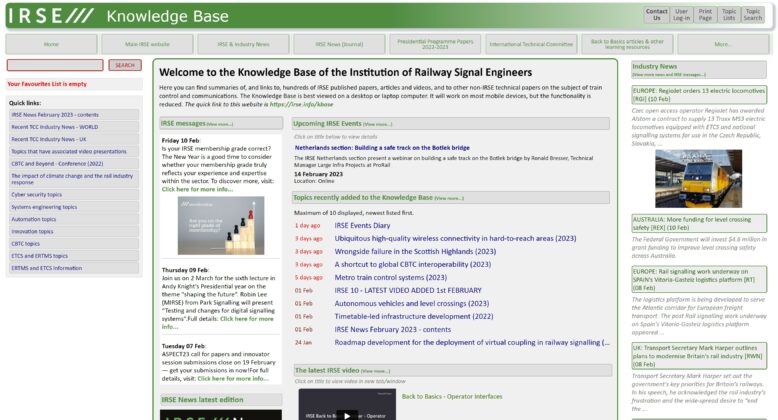Viewport: 778px width, 420px height.
Task: Open Topic Lists button
Action: point(729,14)
